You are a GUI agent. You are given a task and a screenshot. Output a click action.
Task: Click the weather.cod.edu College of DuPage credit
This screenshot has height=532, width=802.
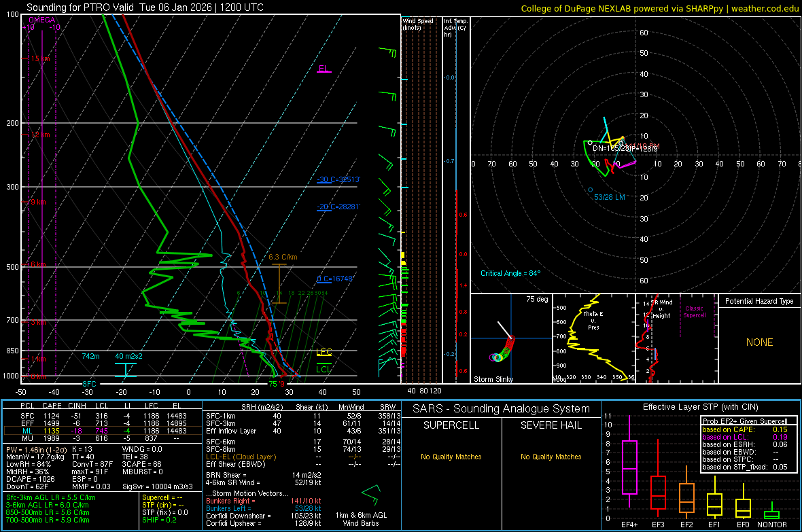(659, 8)
